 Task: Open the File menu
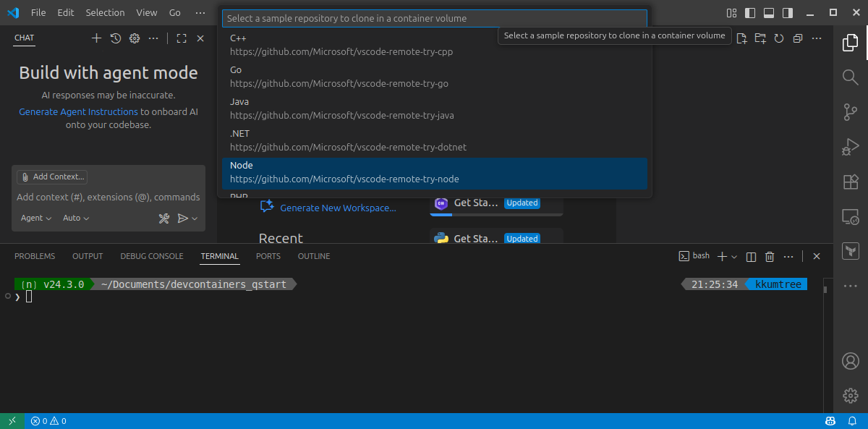pyautogui.click(x=38, y=12)
